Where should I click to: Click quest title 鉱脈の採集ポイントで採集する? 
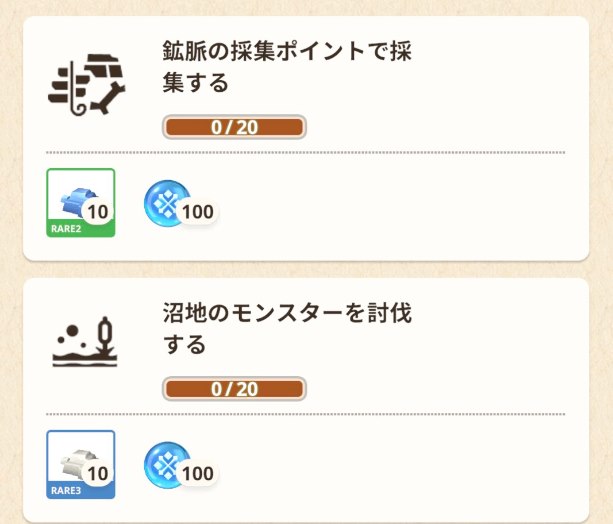click(x=287, y=67)
